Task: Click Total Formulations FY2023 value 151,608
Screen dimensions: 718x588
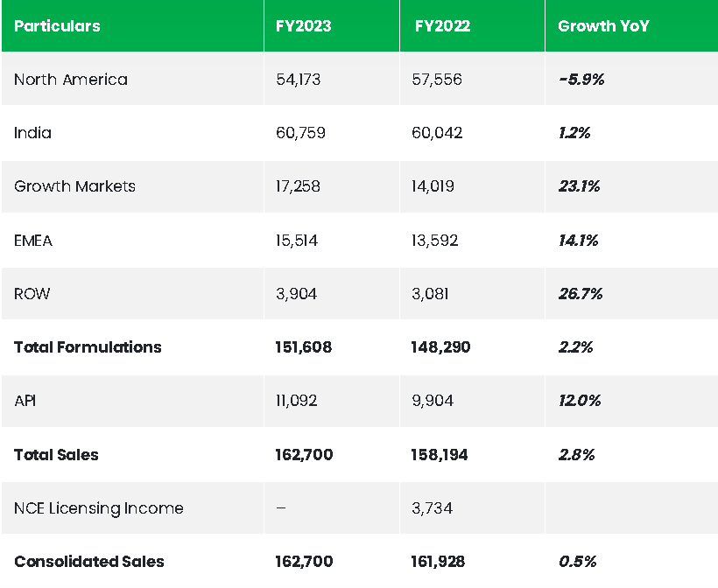Action: (303, 347)
